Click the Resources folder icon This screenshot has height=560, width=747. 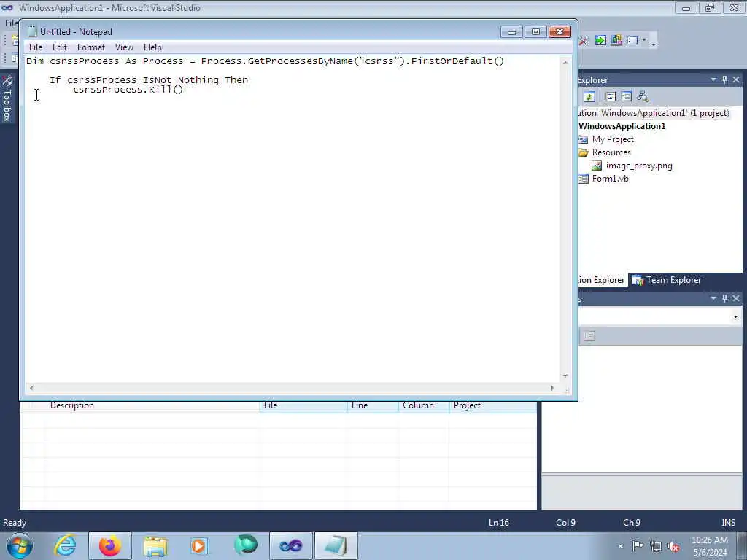[x=584, y=152]
